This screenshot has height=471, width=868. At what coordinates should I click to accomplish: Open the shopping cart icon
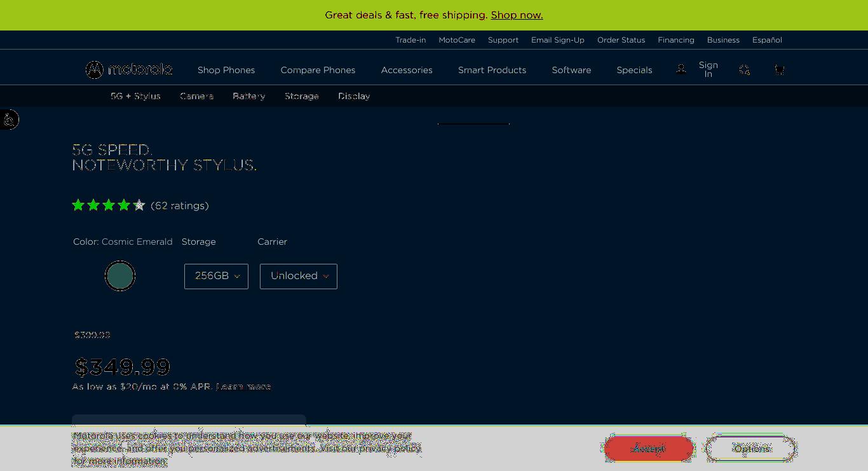pos(779,70)
